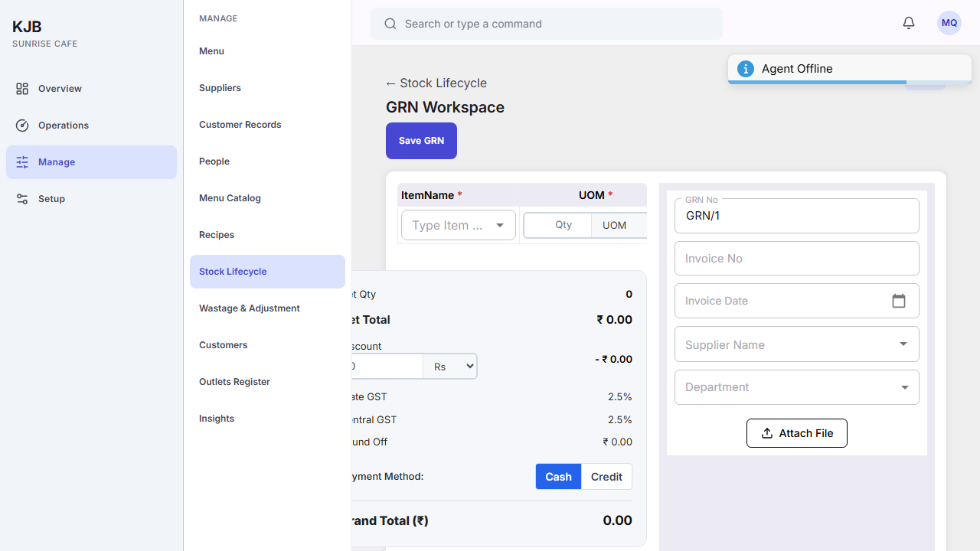Click the Manage sliders icon

tap(22, 162)
